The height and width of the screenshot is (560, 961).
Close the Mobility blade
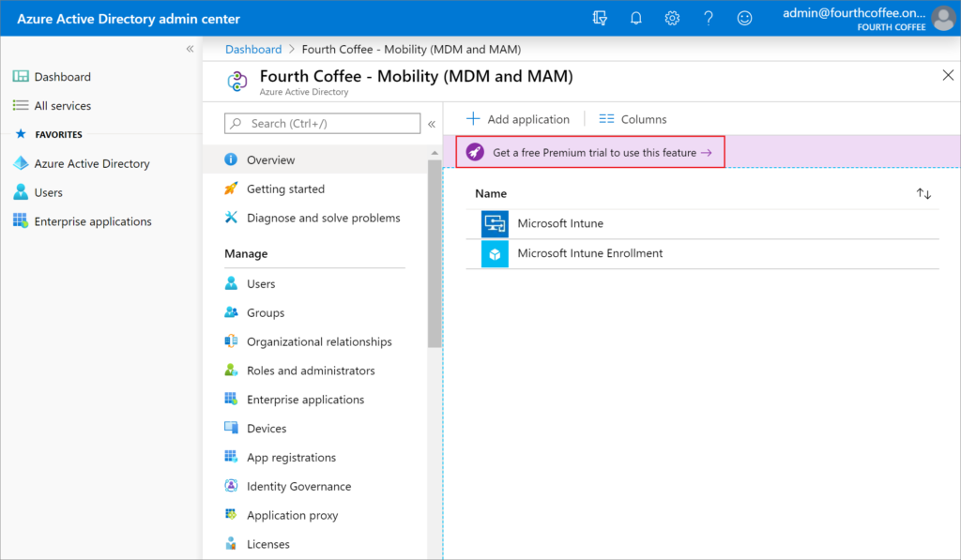click(x=948, y=75)
